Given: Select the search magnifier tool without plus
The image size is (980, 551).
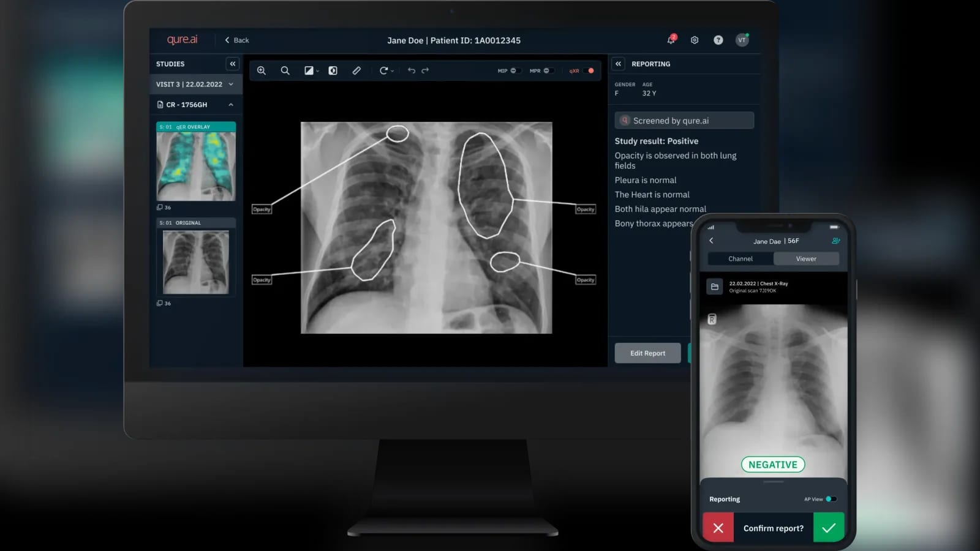Looking at the screenshot, I should point(285,70).
